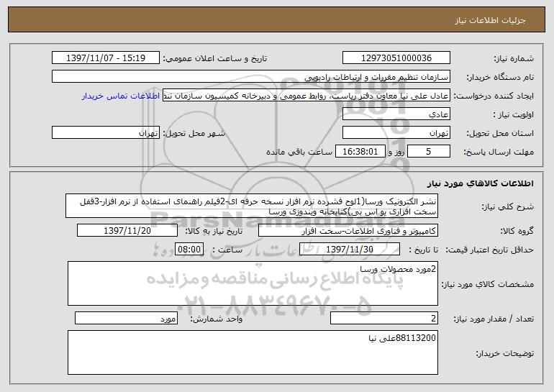Viewport: 554px width, 392px height.
Task: Select the تعداد / مقدار quantity field
Action: 384,318
